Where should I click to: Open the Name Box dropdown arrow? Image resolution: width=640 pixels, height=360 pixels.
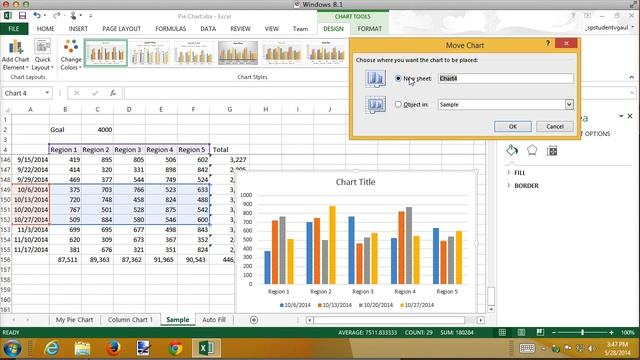(47, 93)
